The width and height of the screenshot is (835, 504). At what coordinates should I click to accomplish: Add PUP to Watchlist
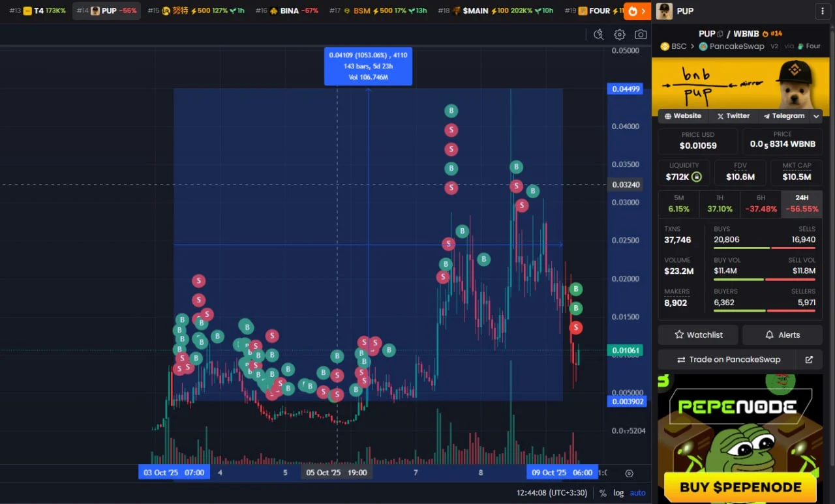pos(698,334)
